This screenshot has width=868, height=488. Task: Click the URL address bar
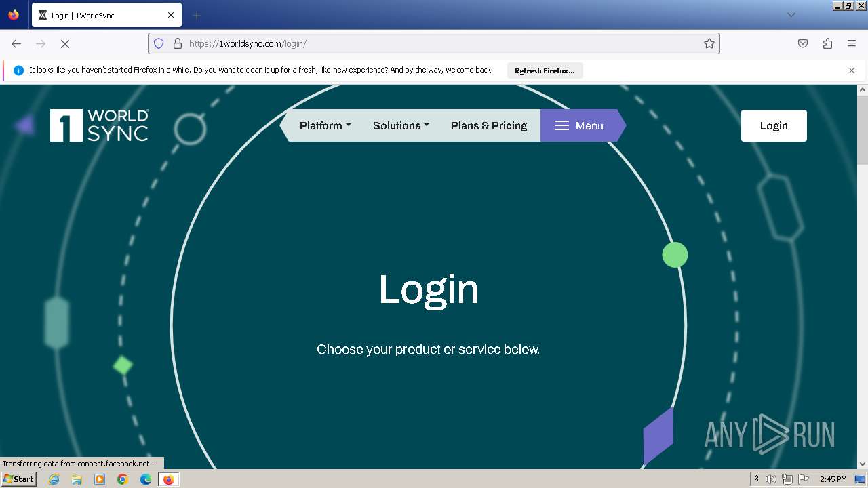(x=434, y=43)
